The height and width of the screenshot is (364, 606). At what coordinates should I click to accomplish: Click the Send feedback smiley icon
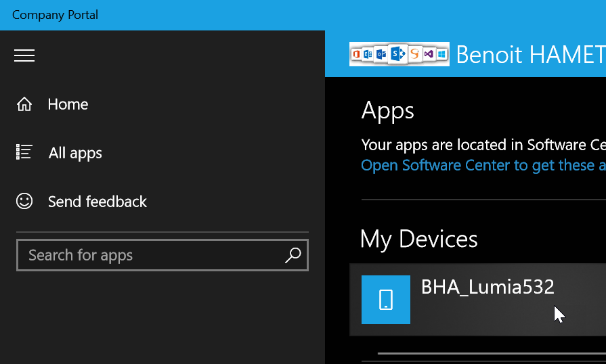[24, 202]
